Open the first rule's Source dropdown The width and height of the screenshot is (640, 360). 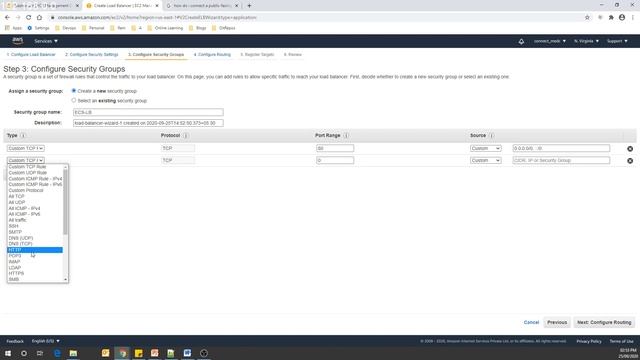coord(485,148)
